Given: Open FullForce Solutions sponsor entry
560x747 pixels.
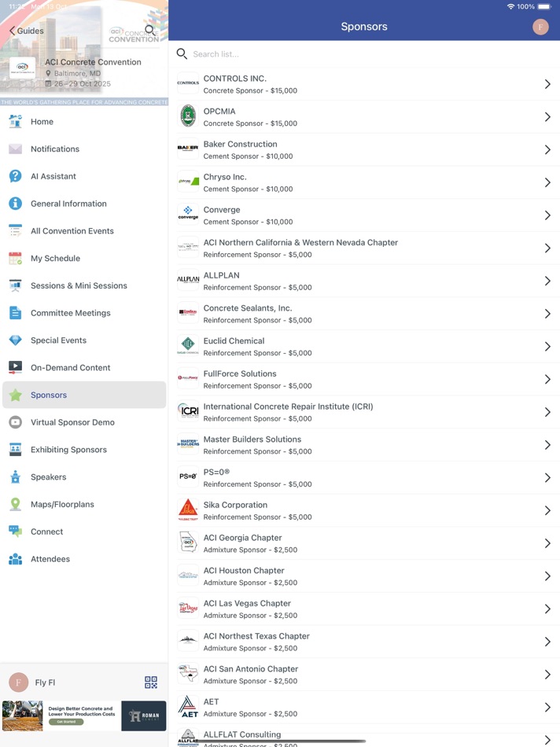Looking at the screenshot, I should (365, 380).
